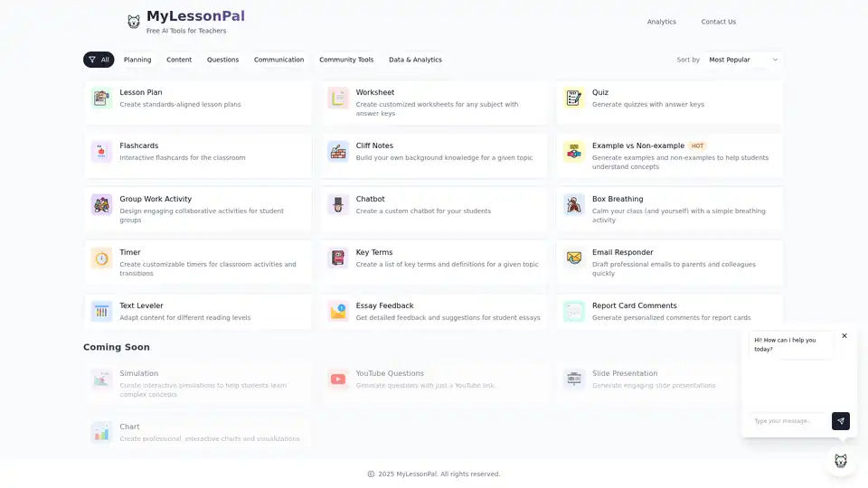
Task: Open the Timer clock icon
Action: (101, 258)
